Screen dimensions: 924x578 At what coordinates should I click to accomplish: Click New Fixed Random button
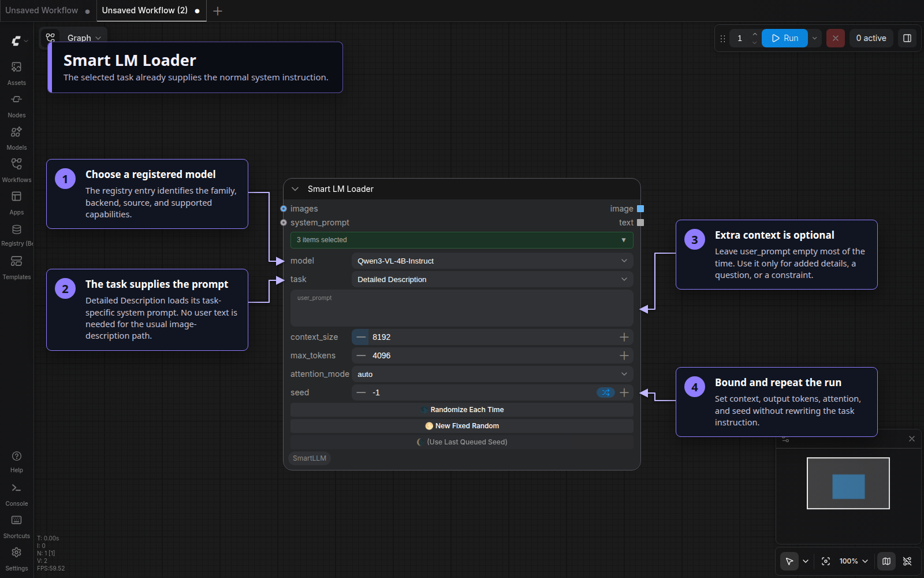click(x=462, y=426)
